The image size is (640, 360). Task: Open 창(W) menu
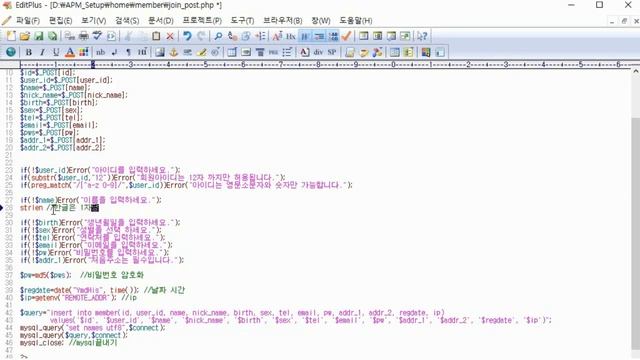321,20
